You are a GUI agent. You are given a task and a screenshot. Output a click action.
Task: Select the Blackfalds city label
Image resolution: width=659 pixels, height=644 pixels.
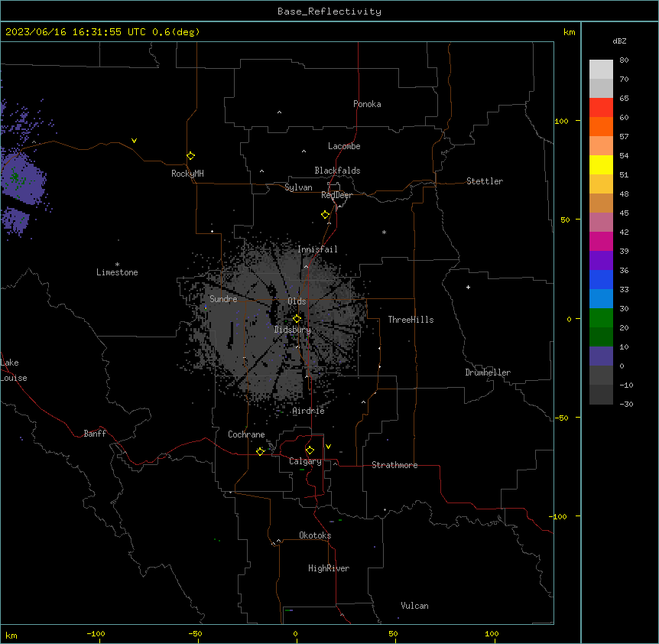point(337,171)
